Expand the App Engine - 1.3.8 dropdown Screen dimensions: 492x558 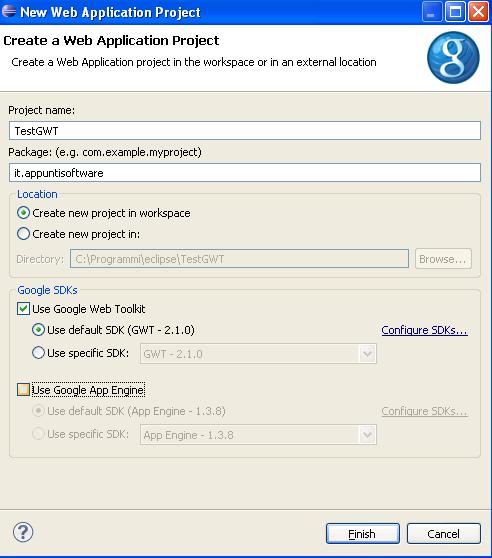[x=258, y=435]
